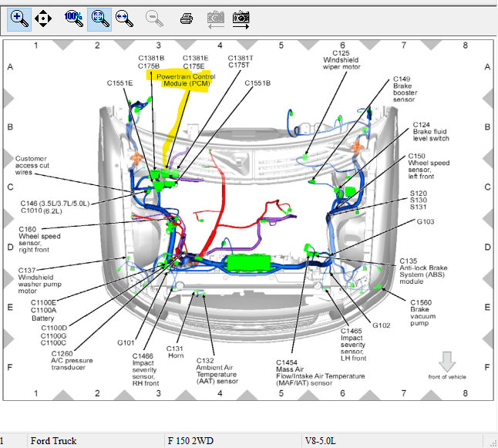Viewport: 498px width, 448px height.
Task: Click the C1100E battery connector label
Action: tap(43, 302)
